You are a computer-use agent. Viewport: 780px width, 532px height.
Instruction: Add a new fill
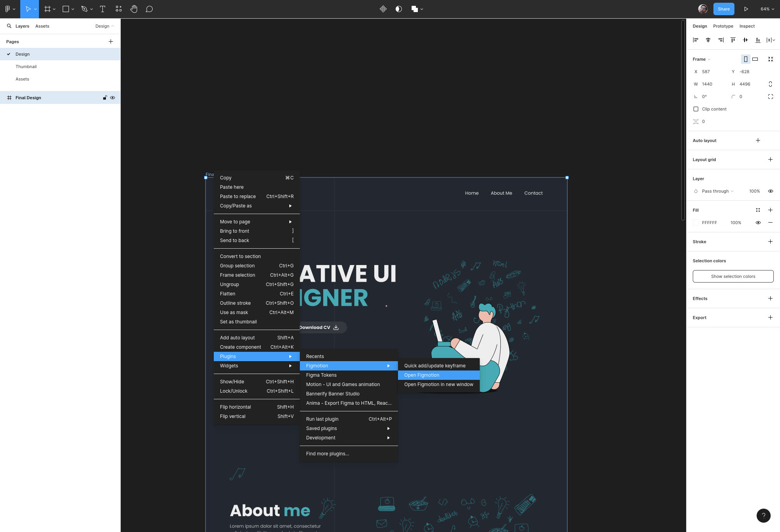click(x=771, y=210)
